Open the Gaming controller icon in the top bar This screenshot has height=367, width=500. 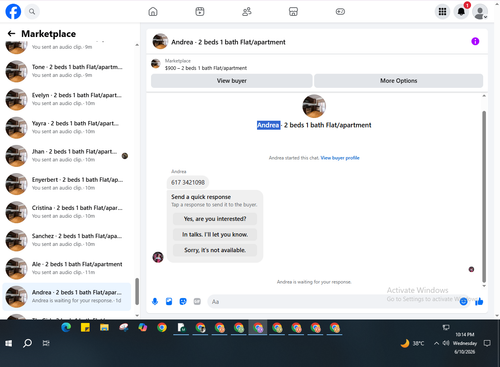[x=340, y=12]
